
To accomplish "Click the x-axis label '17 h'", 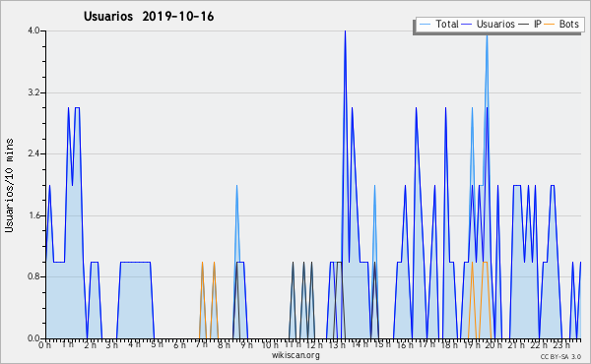I will [427, 344].
